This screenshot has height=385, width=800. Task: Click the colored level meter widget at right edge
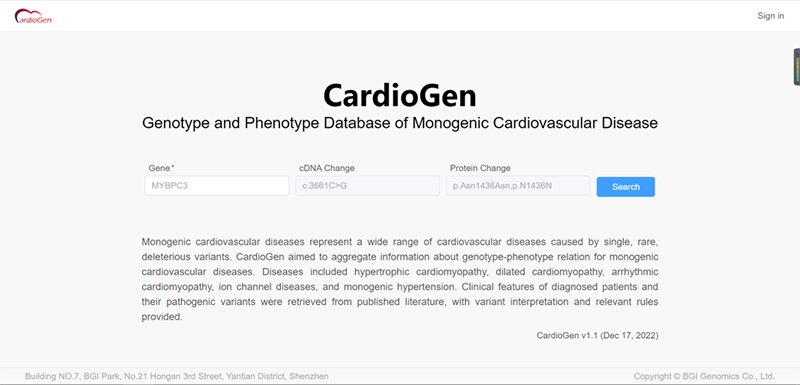pos(796,67)
